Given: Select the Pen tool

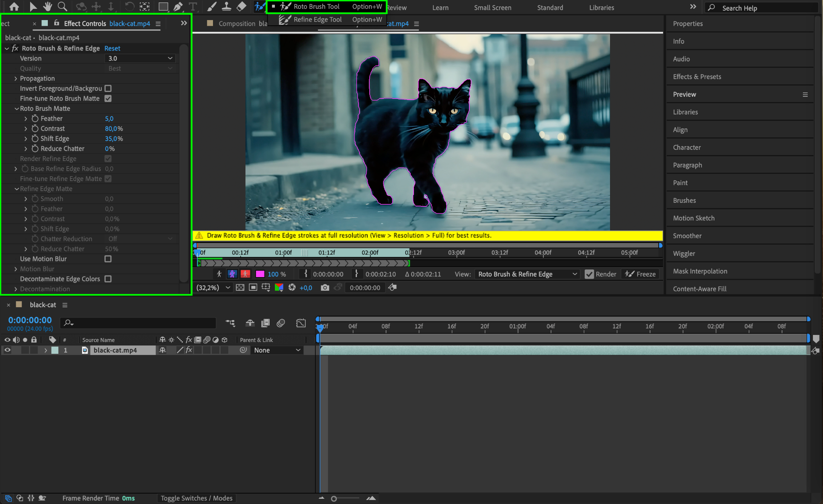Looking at the screenshot, I should pos(178,6).
